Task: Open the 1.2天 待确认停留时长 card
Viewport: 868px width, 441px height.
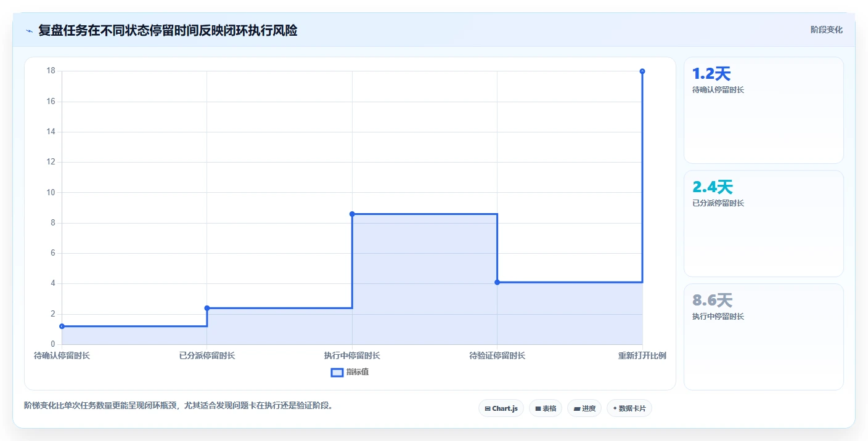Action: [763, 110]
